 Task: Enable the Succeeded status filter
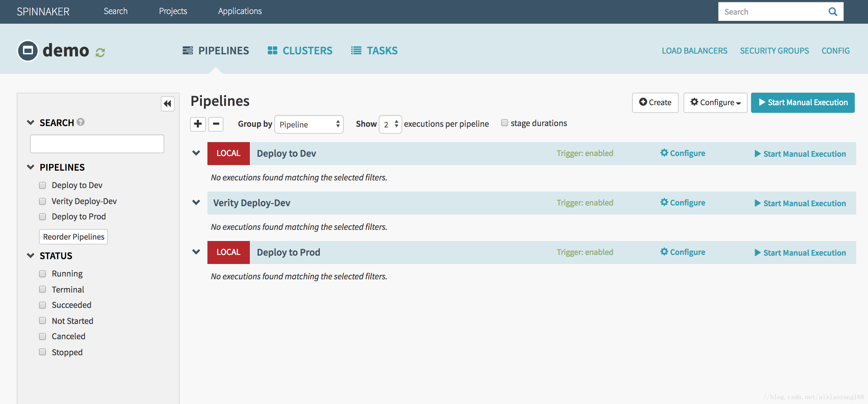(x=42, y=305)
